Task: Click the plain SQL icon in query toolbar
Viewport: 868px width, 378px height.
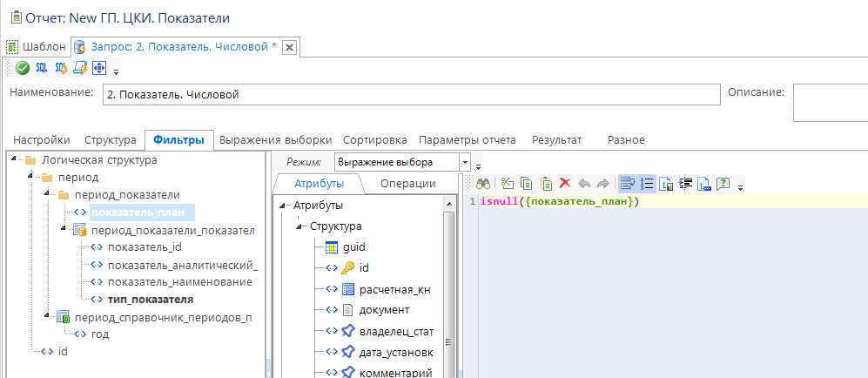Action: coord(42,68)
